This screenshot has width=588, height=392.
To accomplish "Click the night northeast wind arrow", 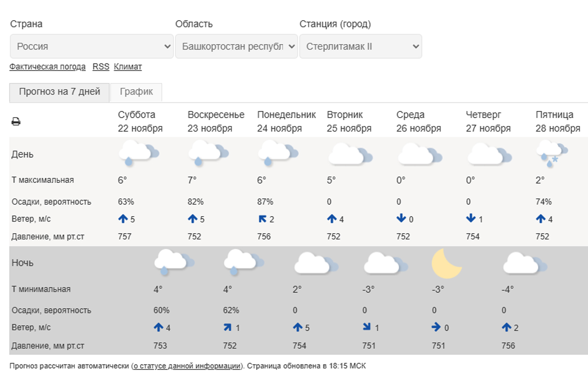I will [227, 327].
